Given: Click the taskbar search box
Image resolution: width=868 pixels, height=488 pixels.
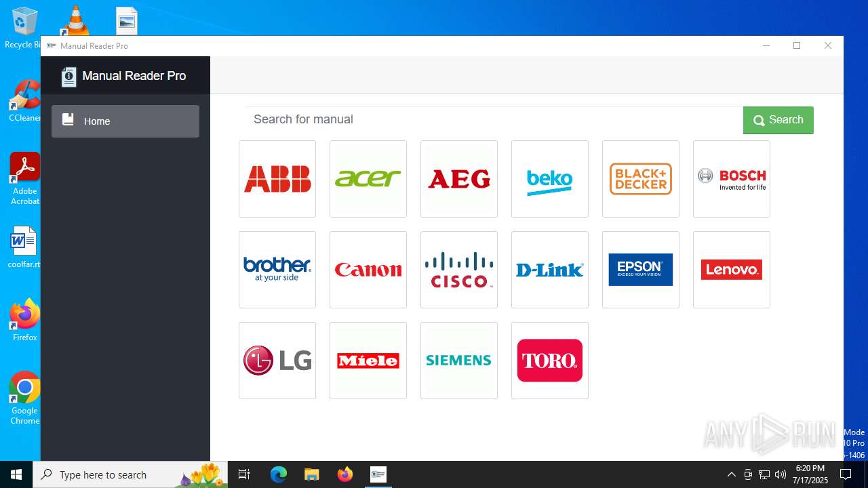Looking at the screenshot, I should point(130,474).
